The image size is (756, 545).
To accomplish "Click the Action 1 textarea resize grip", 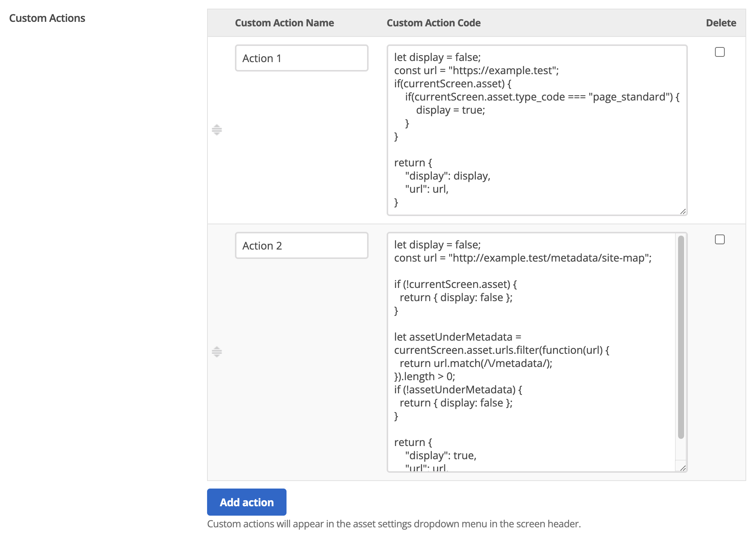I will (683, 211).
